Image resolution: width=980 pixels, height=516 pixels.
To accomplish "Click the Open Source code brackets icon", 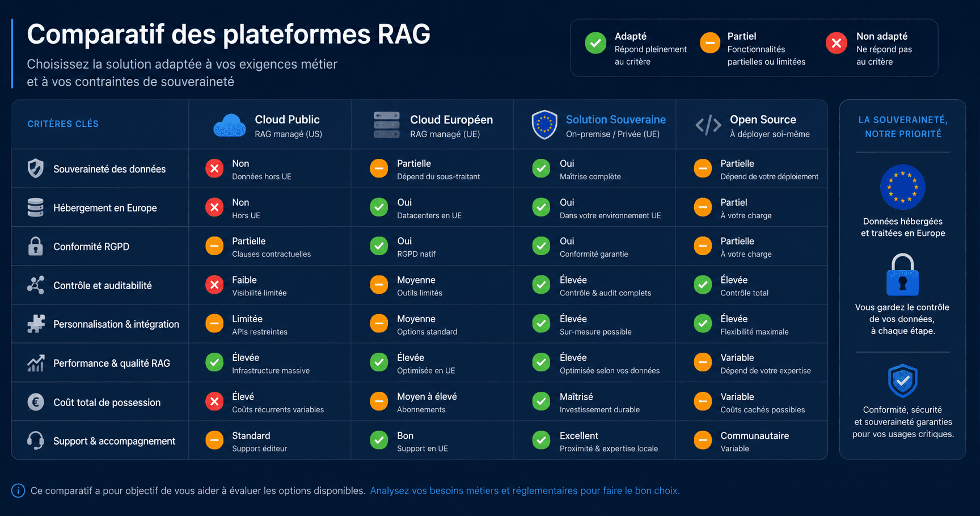I will click(x=708, y=125).
